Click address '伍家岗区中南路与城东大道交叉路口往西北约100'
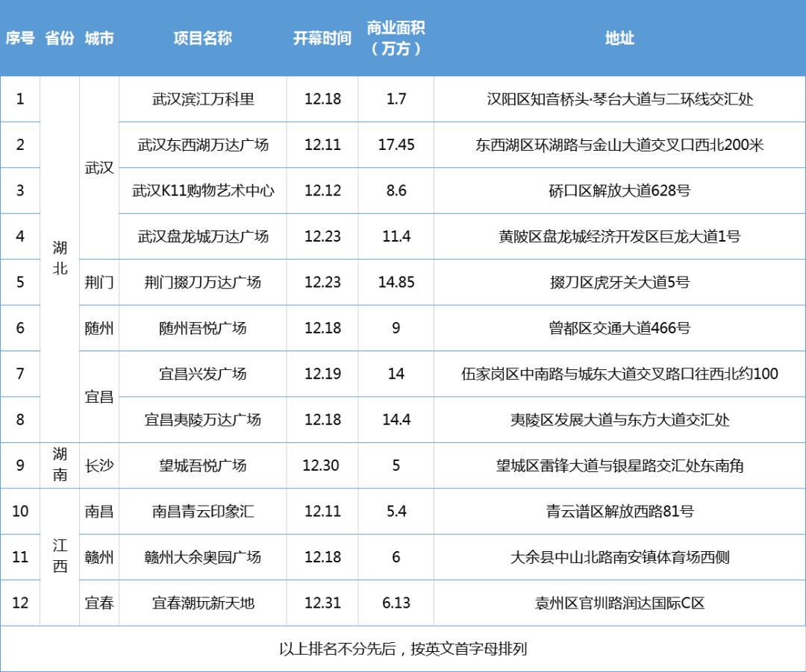This screenshot has width=806, height=672. pyautogui.click(x=620, y=374)
